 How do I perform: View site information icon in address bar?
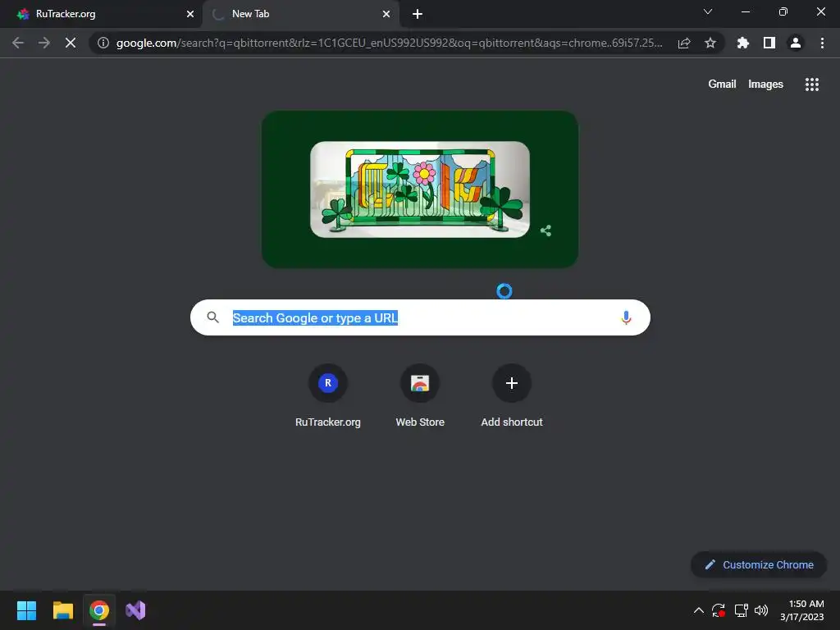coord(103,43)
